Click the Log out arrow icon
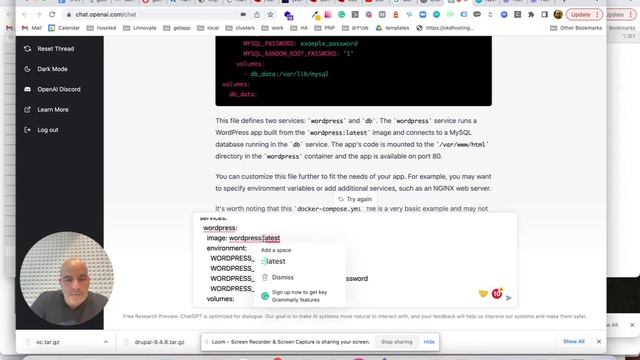The height and width of the screenshot is (360, 640). [27, 130]
